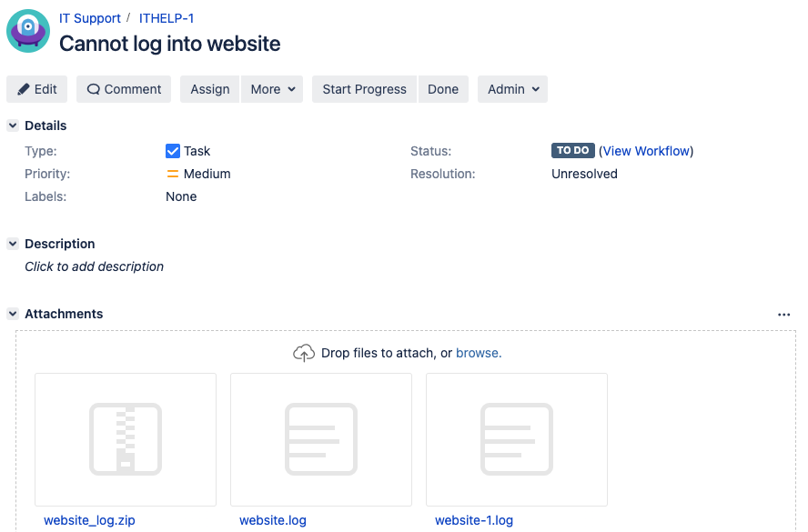The width and height of the screenshot is (808, 532).
Task: Click the Edit button
Action: [x=36, y=89]
